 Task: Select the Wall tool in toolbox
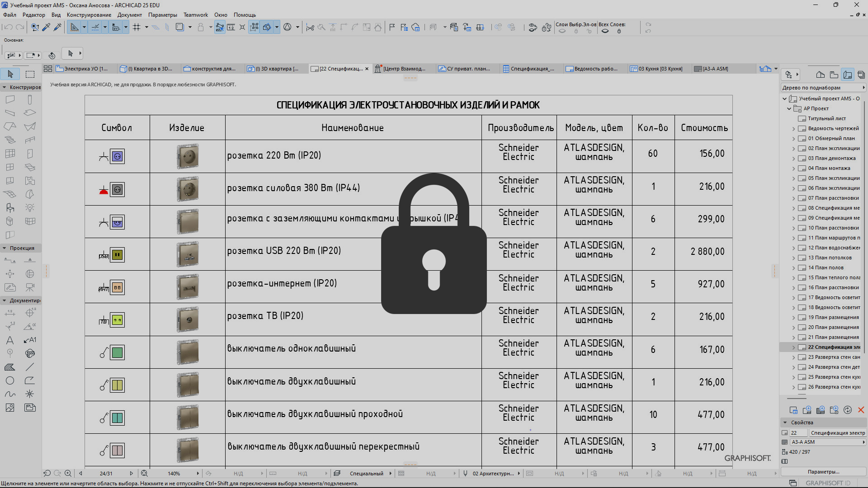coord(10,99)
